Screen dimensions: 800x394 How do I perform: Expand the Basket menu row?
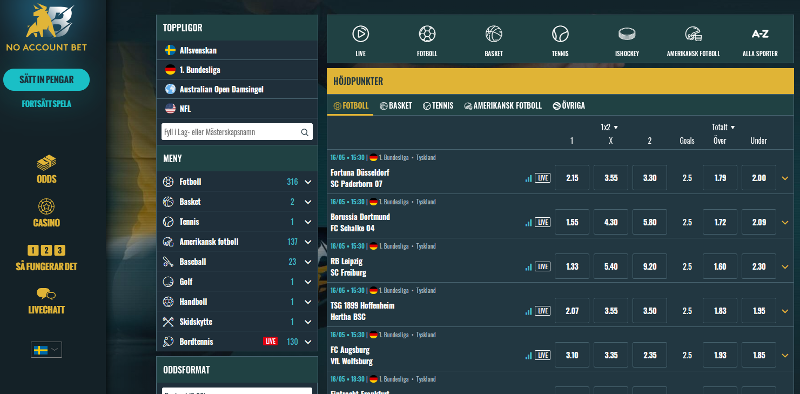[237, 202]
